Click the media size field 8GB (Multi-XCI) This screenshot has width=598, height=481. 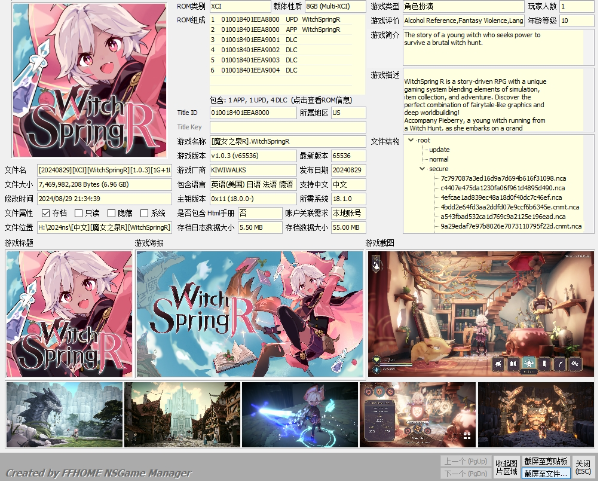coord(336,6)
